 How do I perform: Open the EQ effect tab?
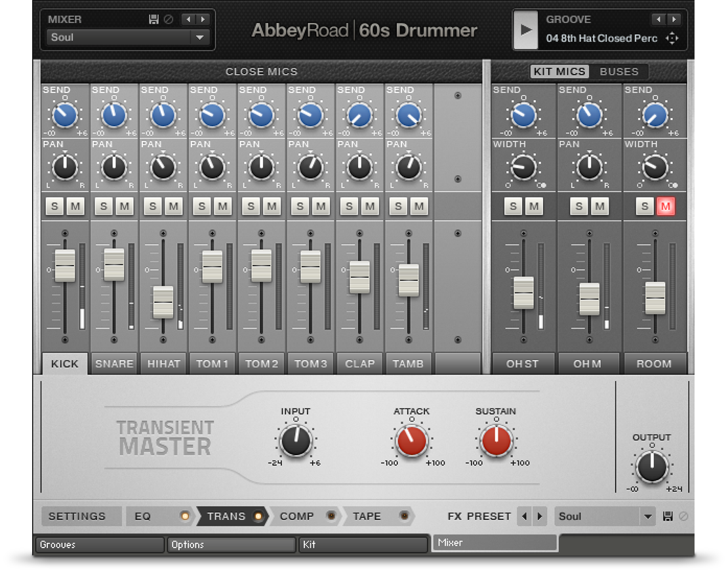tap(142, 516)
